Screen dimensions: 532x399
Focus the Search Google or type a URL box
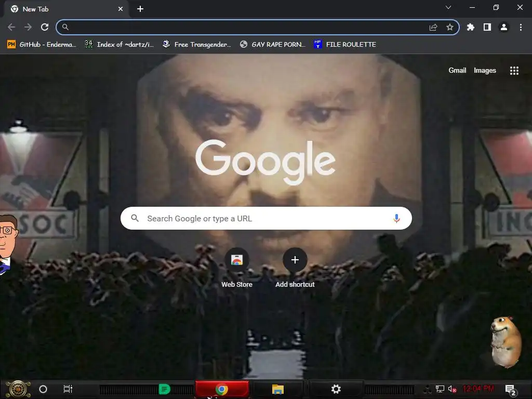click(x=267, y=218)
